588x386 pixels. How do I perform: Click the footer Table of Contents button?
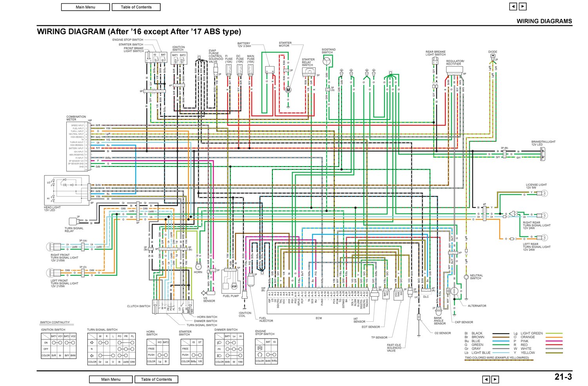pyautogui.click(x=156, y=379)
